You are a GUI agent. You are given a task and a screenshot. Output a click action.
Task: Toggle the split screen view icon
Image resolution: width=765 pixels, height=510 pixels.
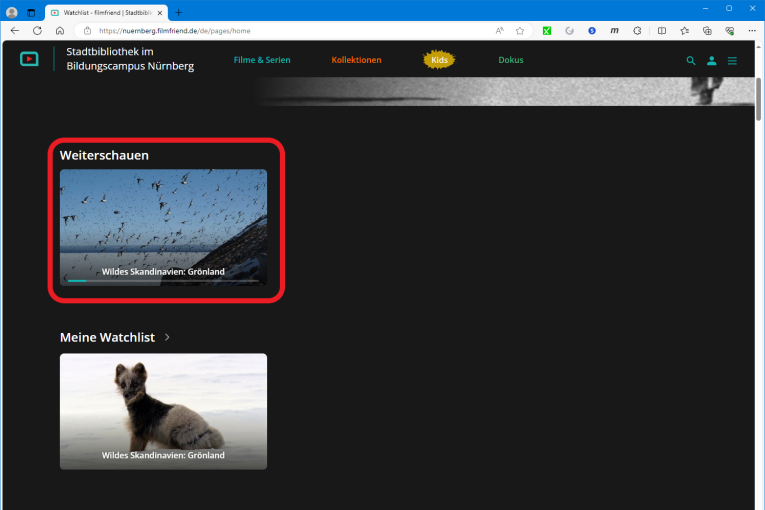point(661,31)
